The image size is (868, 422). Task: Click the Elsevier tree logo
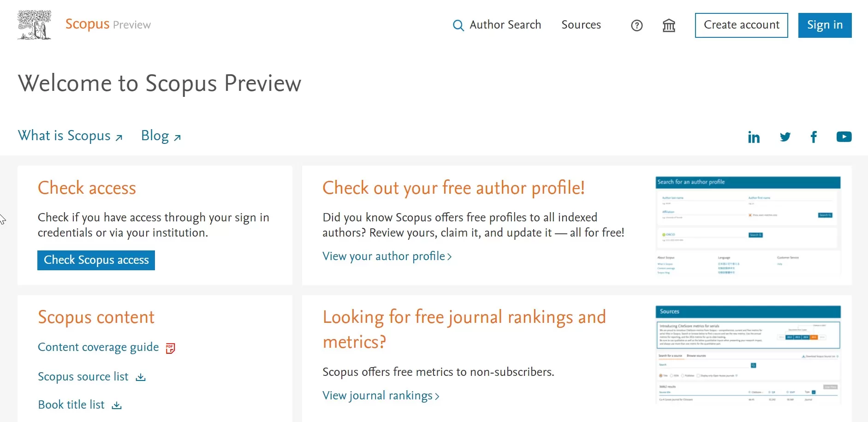(x=34, y=25)
